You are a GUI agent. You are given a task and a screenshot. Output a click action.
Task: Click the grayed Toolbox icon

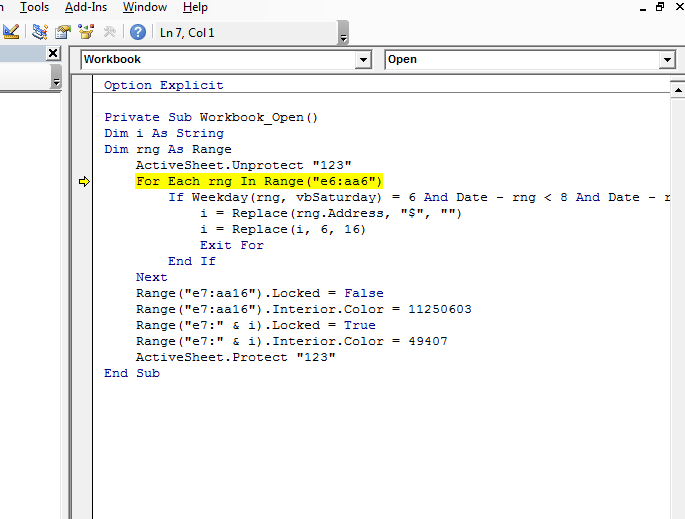(x=110, y=32)
